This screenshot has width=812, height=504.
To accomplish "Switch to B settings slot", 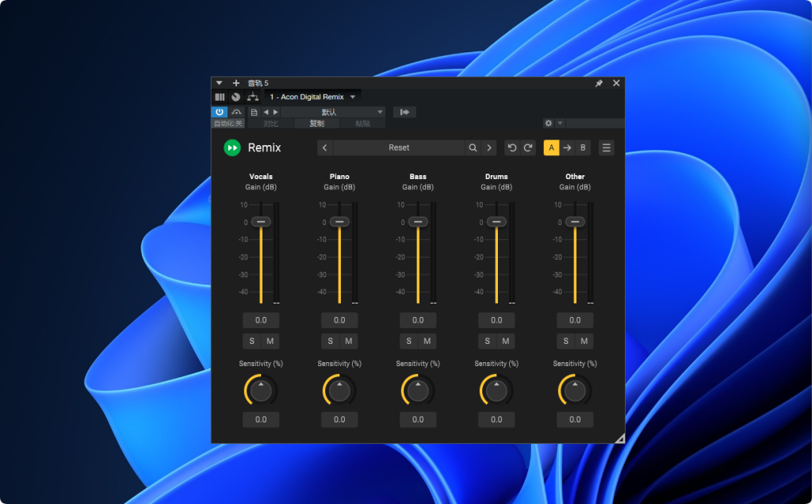I will click(x=583, y=147).
